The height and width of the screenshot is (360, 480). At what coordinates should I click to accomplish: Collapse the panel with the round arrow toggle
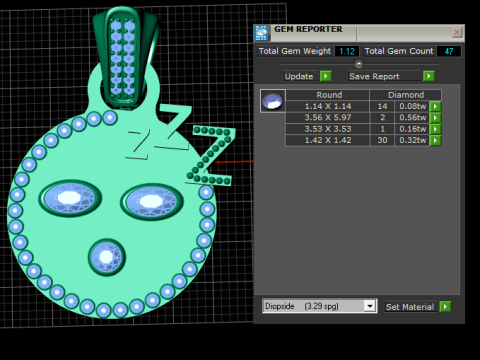[x=359, y=63]
